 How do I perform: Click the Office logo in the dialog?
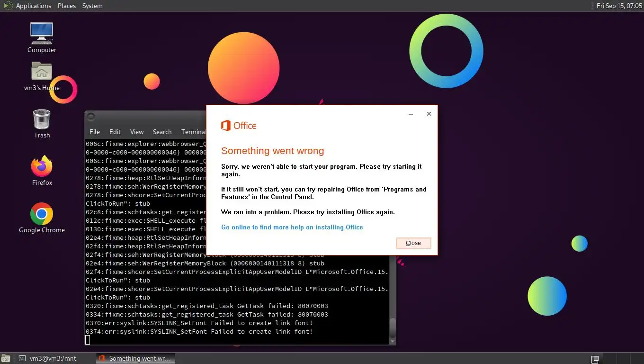click(239, 126)
